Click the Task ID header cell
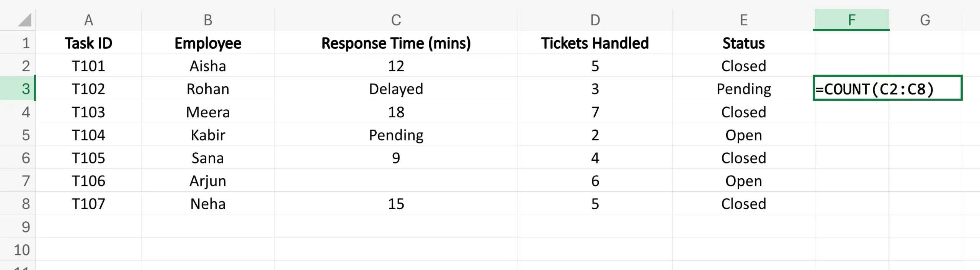 88,43
